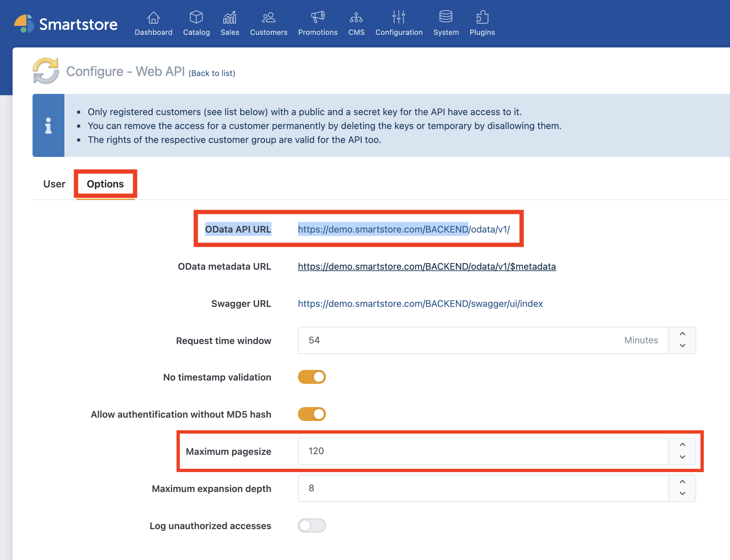Open the Customers people icon
The height and width of the screenshot is (560, 730).
pos(269,17)
